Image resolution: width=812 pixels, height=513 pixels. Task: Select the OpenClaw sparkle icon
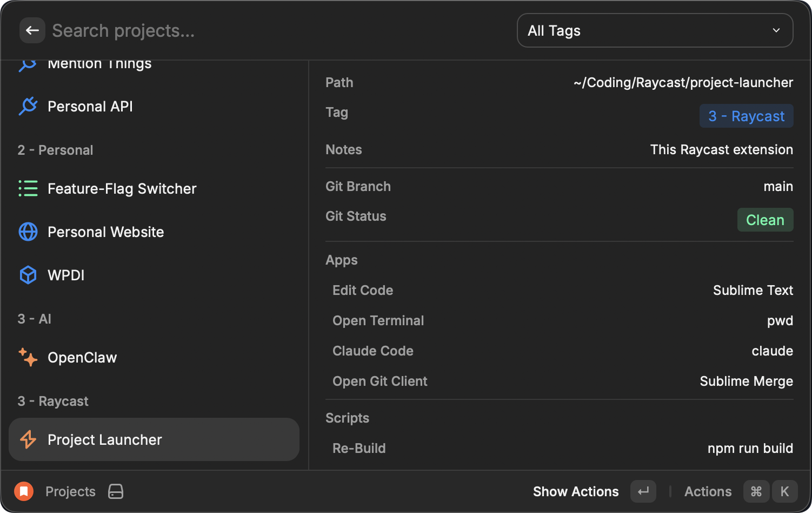coord(28,357)
